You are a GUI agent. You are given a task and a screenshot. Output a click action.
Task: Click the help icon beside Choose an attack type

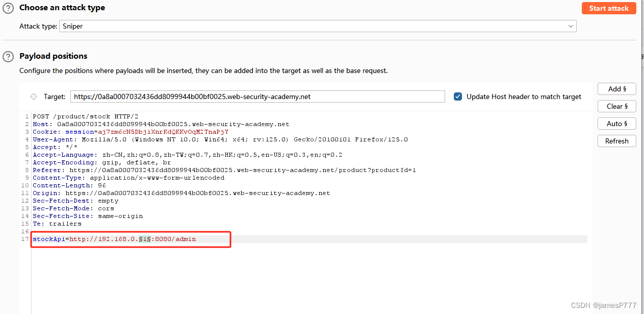tap(8, 8)
